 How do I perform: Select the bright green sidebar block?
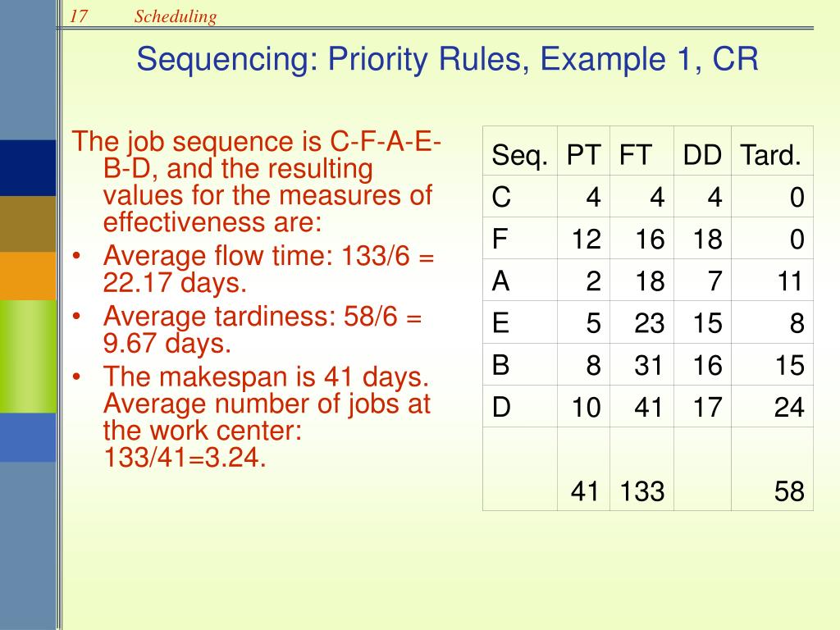(28, 355)
